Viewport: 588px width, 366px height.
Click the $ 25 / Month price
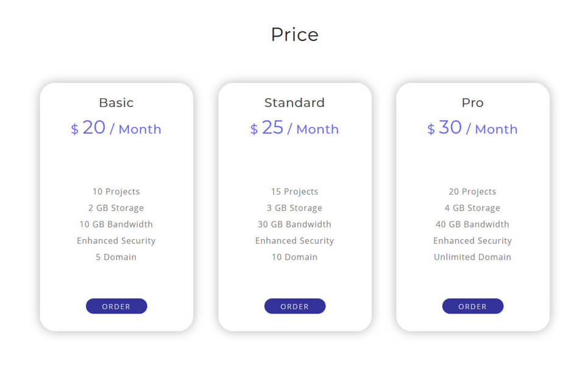(x=294, y=128)
